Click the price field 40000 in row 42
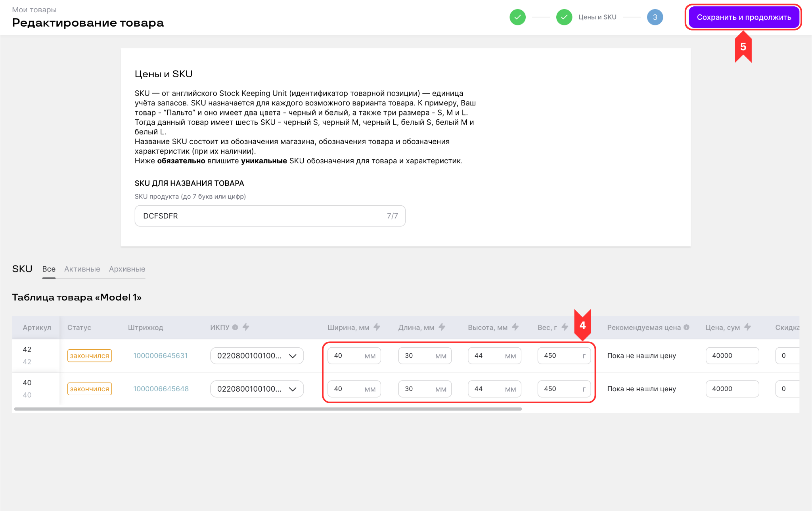 [732, 356]
